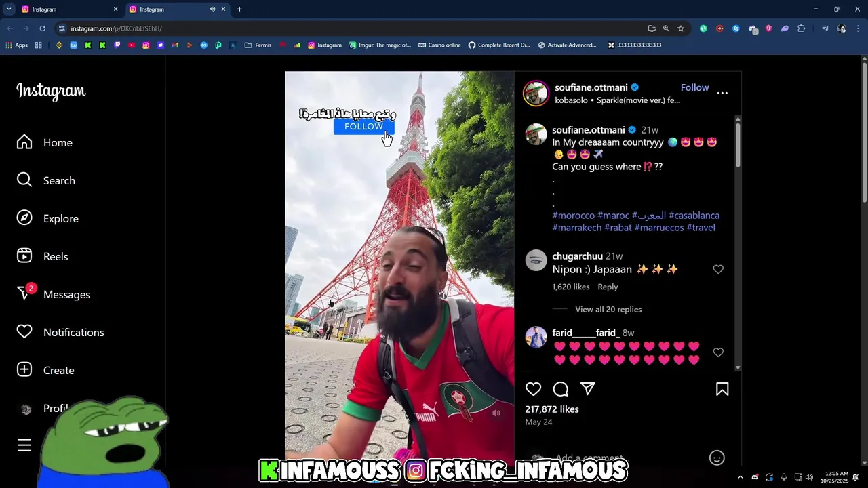
Task: Open the comment speech bubble icon
Action: coord(561,389)
